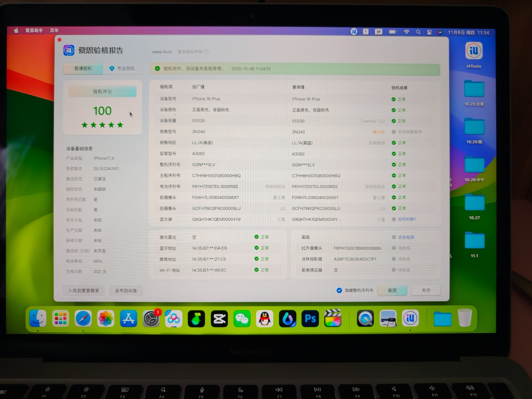Click the 发布到闲鱼 button
This screenshot has width=532, height=399.
click(126, 290)
